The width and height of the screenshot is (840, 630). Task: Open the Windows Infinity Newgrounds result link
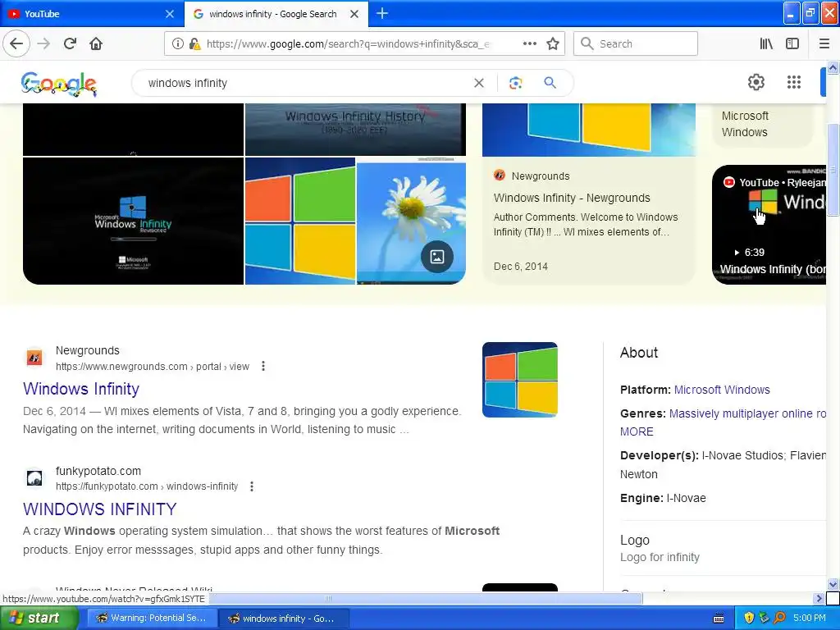81,388
